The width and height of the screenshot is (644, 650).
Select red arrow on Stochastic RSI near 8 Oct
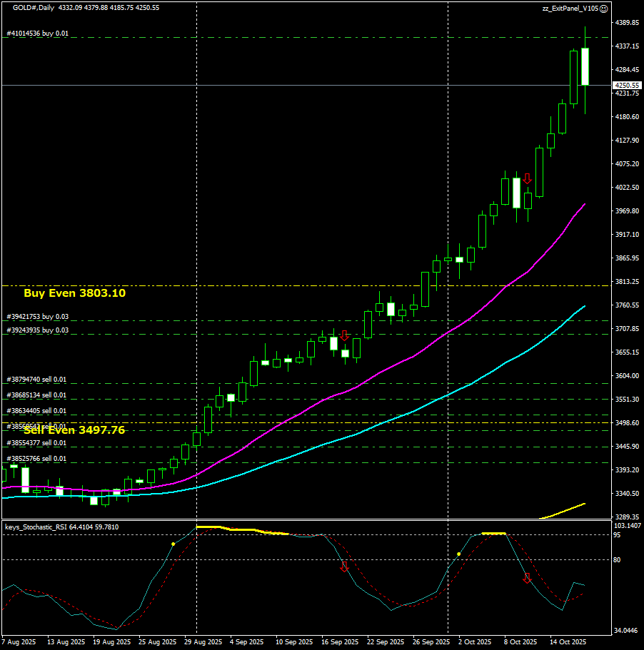tap(527, 578)
